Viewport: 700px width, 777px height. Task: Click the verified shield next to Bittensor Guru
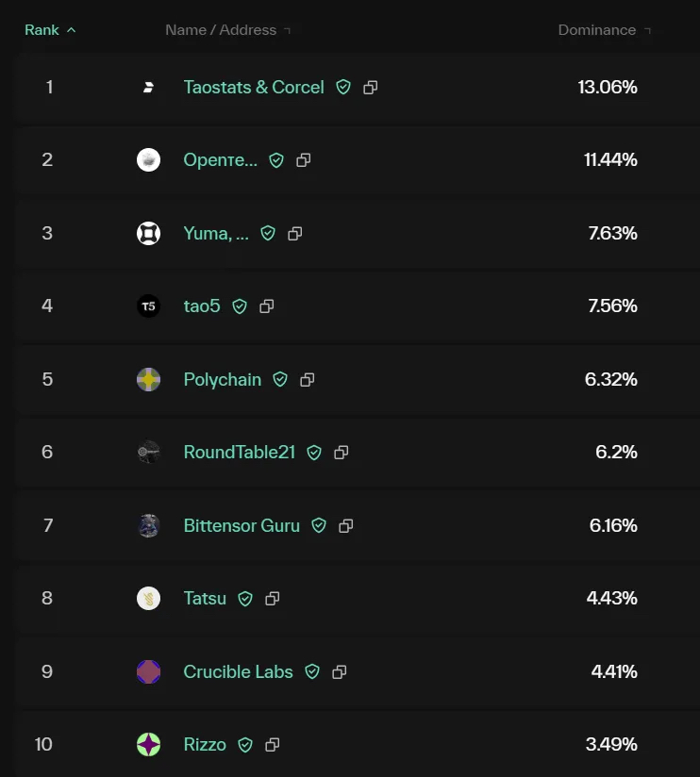click(319, 526)
